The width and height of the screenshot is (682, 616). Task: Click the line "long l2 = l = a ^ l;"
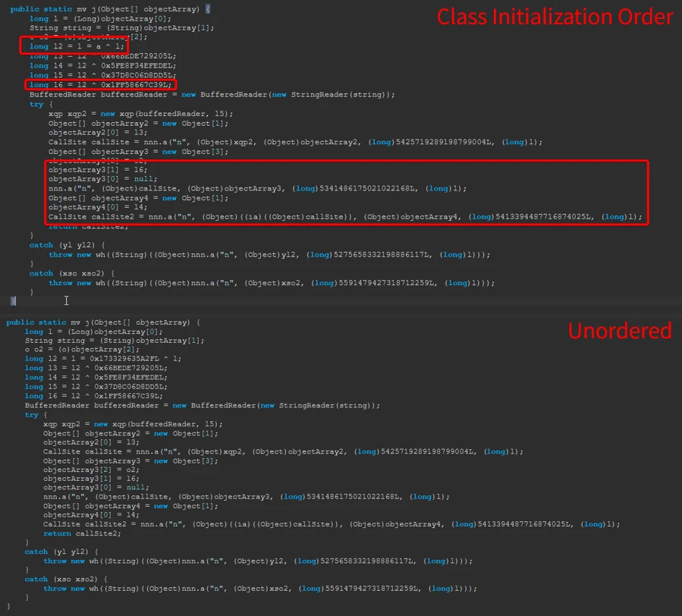click(x=77, y=46)
